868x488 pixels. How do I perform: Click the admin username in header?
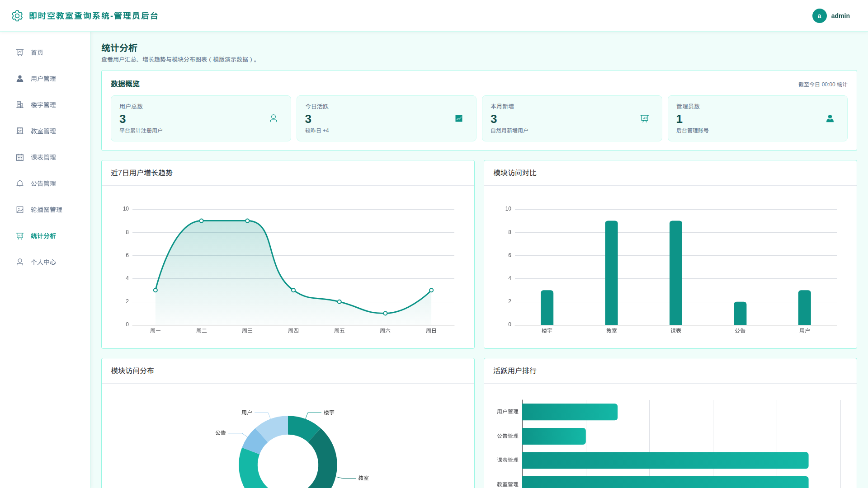840,16
